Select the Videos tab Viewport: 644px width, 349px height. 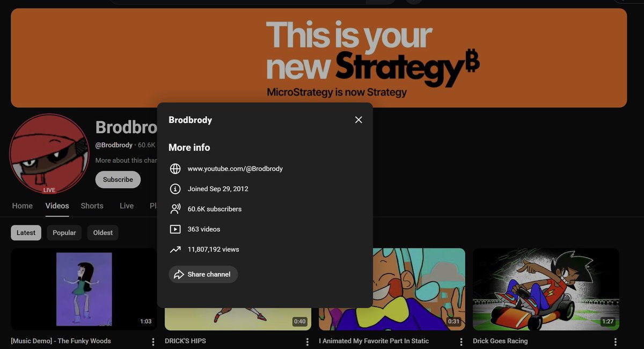[57, 206]
